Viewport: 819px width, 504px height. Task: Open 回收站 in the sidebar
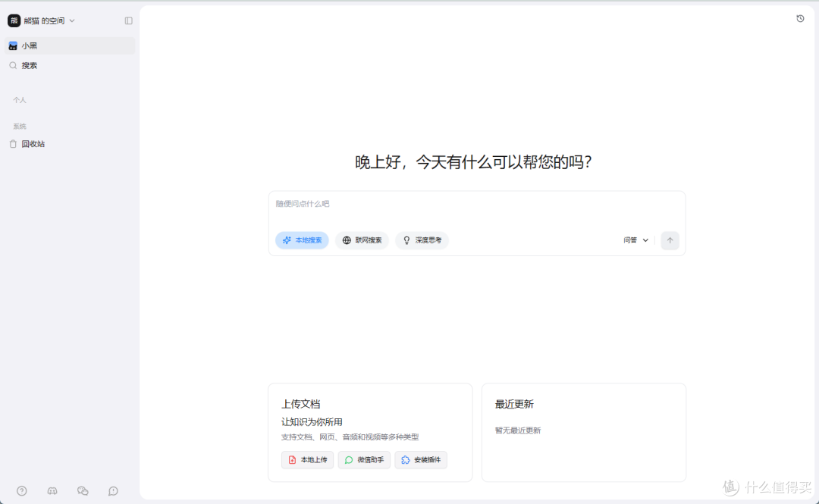click(x=70, y=144)
